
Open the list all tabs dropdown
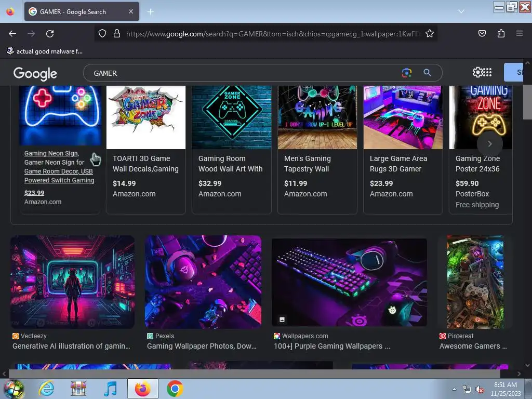pyautogui.click(x=461, y=11)
